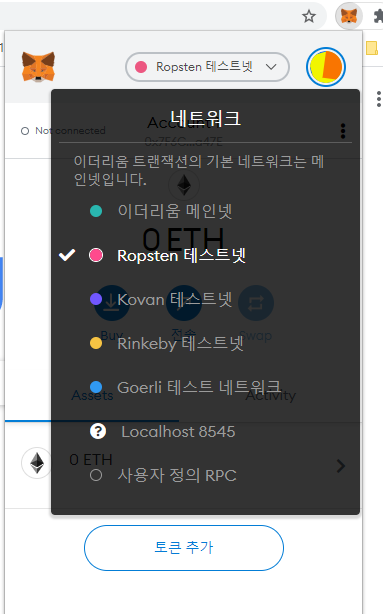Open the account avatar circle menu
Screen dimensions: 383x614
[326, 67]
